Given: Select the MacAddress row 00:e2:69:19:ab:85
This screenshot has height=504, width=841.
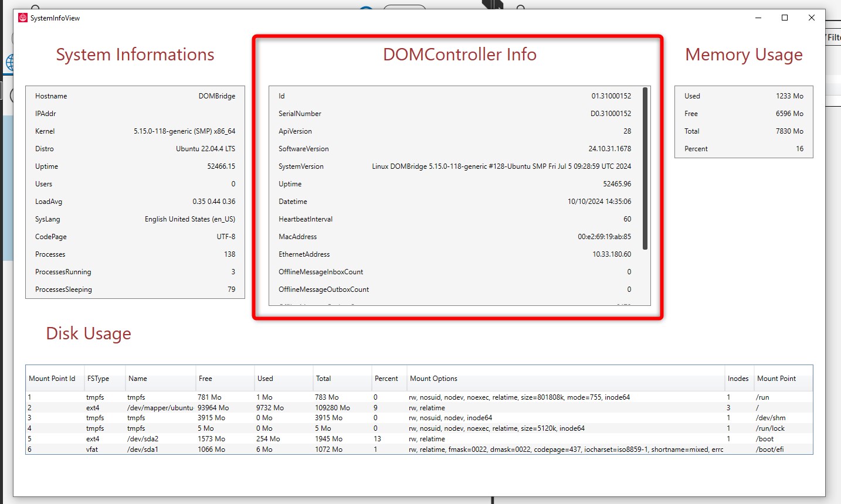Looking at the screenshot, I should pyautogui.click(x=455, y=237).
